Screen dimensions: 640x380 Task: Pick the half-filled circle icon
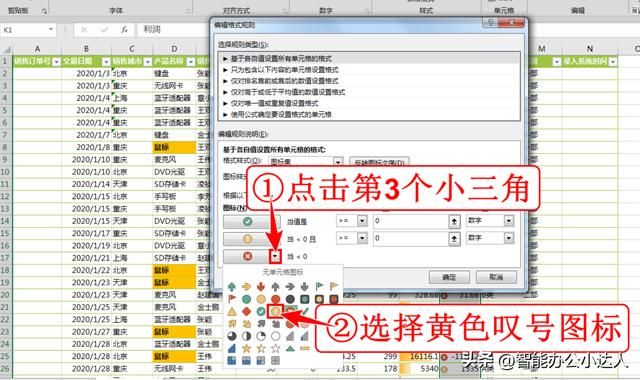[247, 336]
